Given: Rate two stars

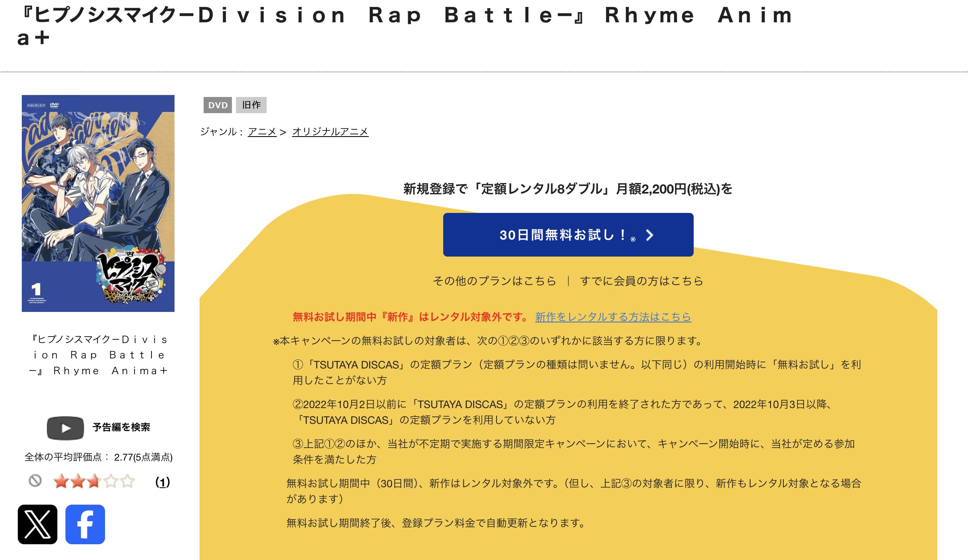Looking at the screenshot, I should coord(77,481).
